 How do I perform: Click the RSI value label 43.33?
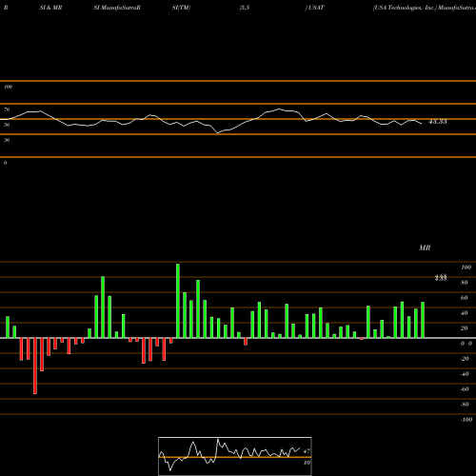[438, 122]
